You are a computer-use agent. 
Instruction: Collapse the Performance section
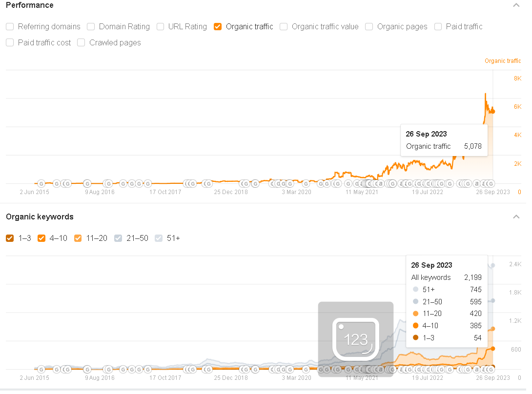516,5
